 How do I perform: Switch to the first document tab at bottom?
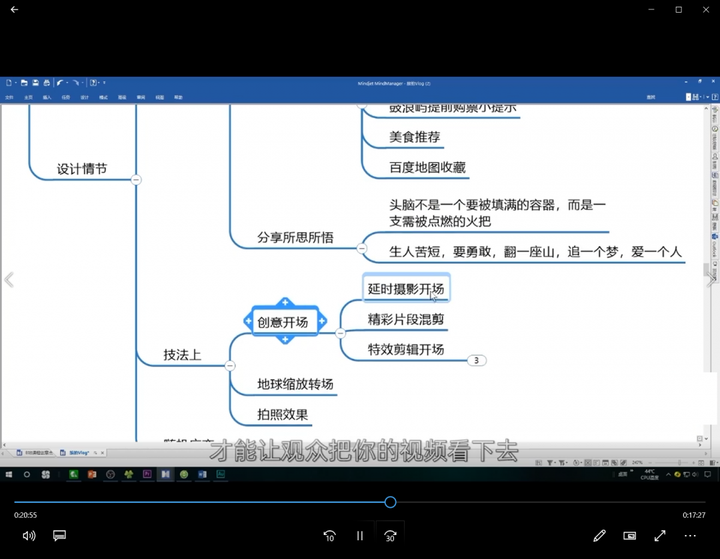click(34, 453)
